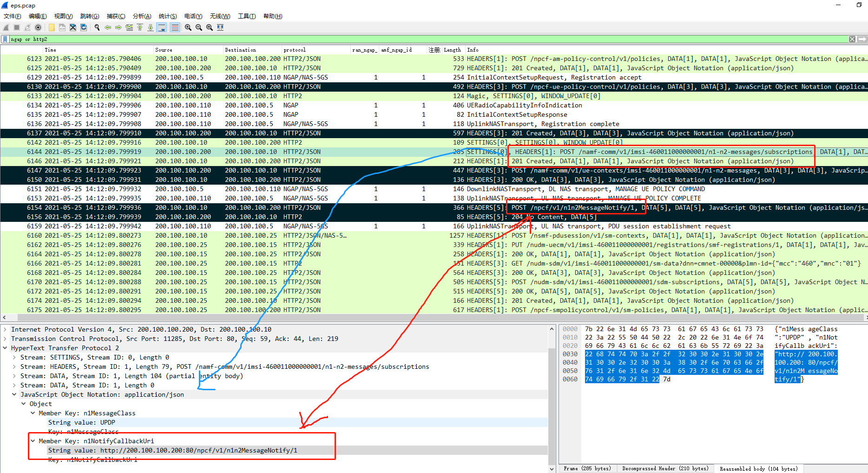Expand Stream SETTINGS Stream ID 0 node
The width and height of the screenshot is (868, 473).
[14, 358]
